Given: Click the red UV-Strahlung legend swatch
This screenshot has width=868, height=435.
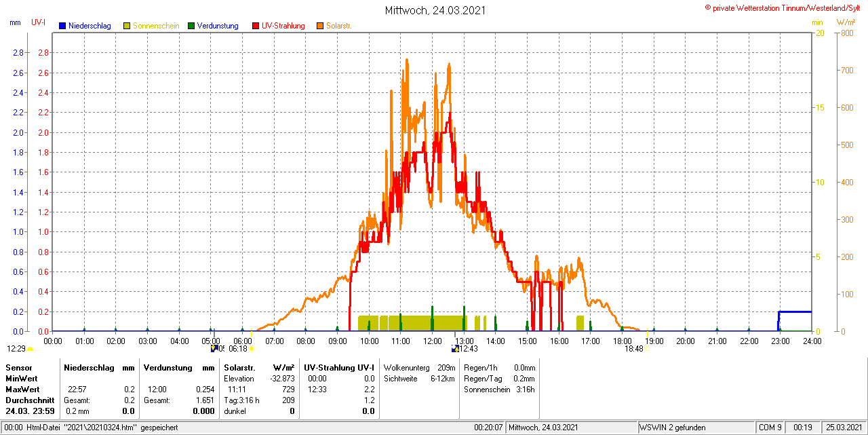Looking at the screenshot, I should pyautogui.click(x=256, y=26).
